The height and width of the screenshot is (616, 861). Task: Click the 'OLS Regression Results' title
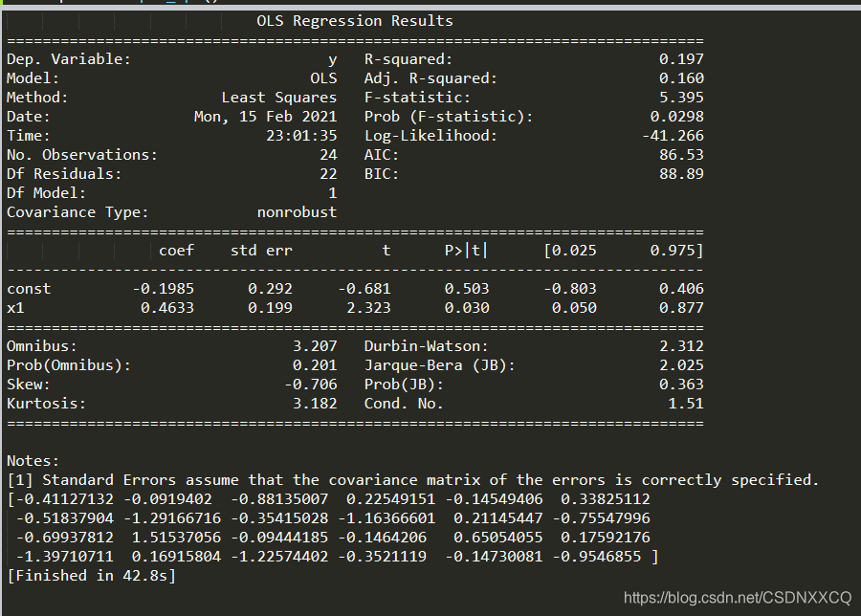[x=355, y=21]
